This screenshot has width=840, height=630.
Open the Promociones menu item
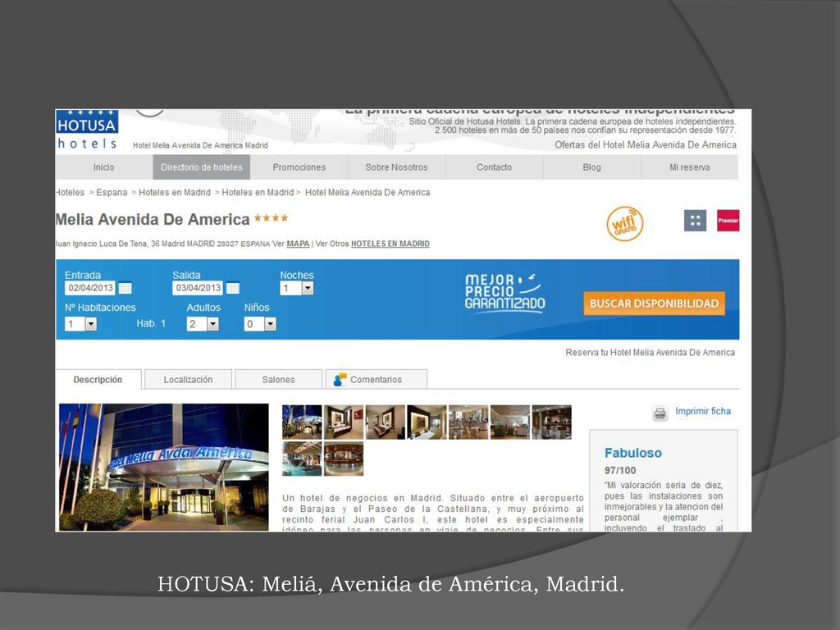coord(299,167)
